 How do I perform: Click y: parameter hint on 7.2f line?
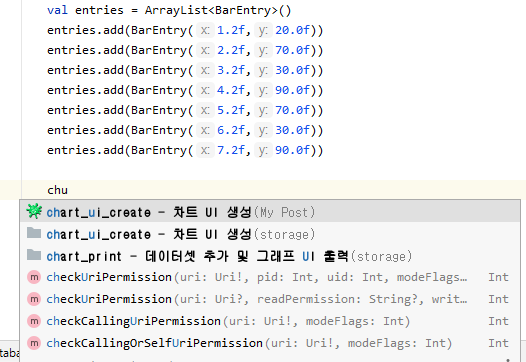pos(263,150)
